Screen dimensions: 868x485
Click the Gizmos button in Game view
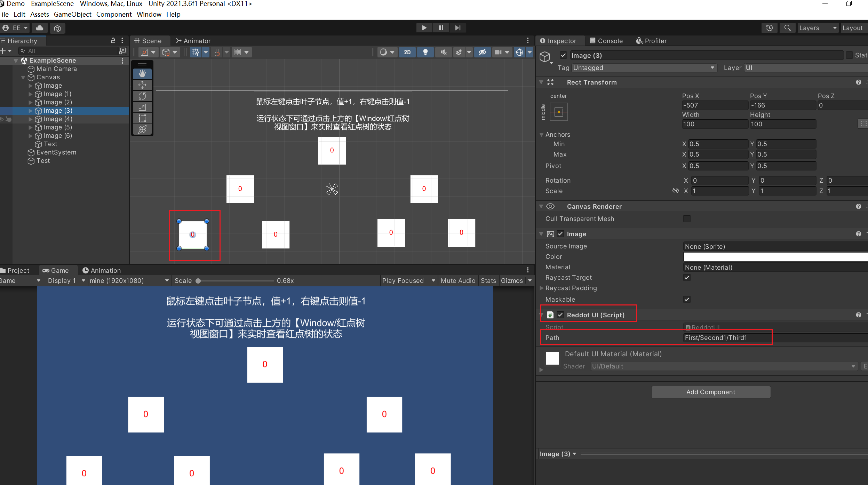(512, 281)
